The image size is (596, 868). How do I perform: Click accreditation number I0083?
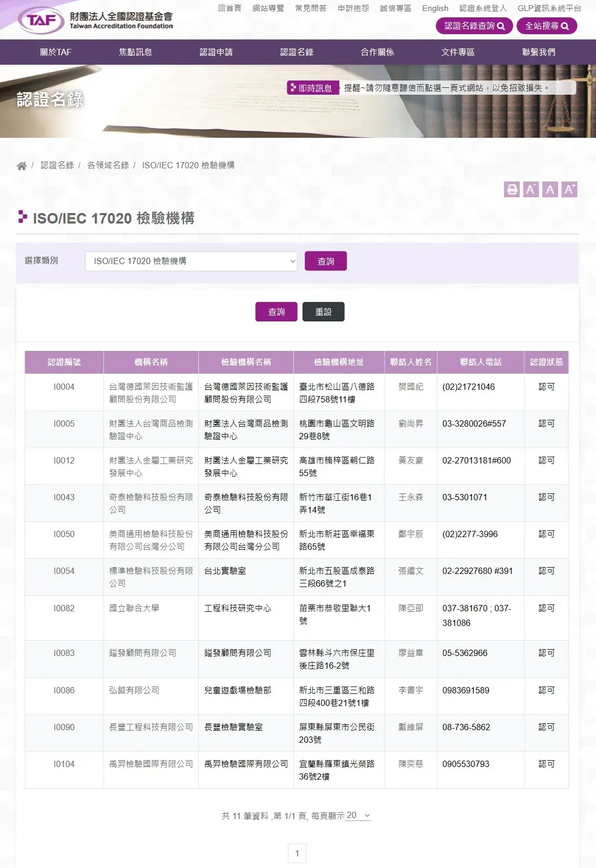coord(64,653)
